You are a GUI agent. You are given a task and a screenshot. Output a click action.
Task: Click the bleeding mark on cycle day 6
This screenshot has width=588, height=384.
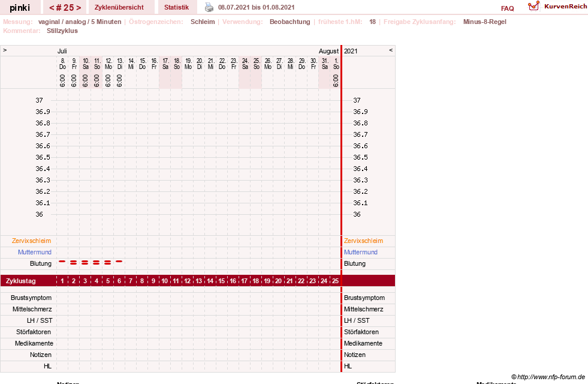(x=119, y=261)
